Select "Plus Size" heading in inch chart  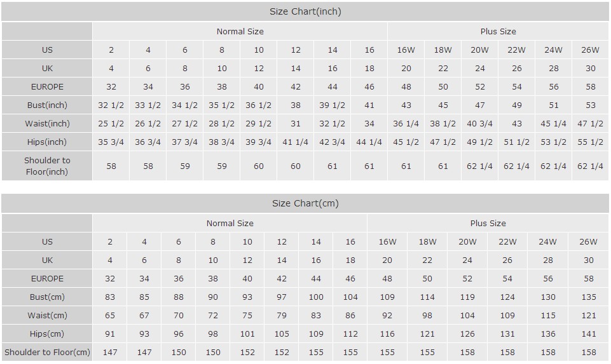pyautogui.click(x=498, y=31)
